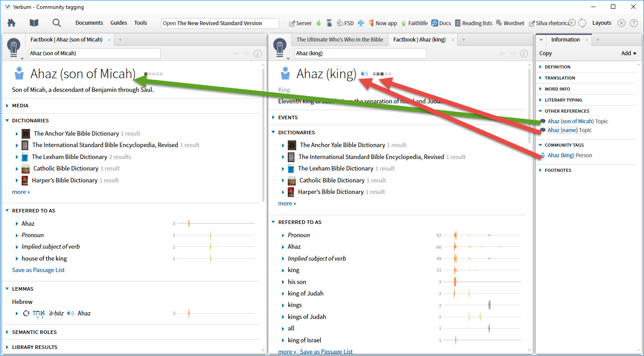Image resolution: width=644 pixels, height=356 pixels.
Task: Click sparkline for 'kings' row
Action: pyautogui.click(x=482, y=305)
